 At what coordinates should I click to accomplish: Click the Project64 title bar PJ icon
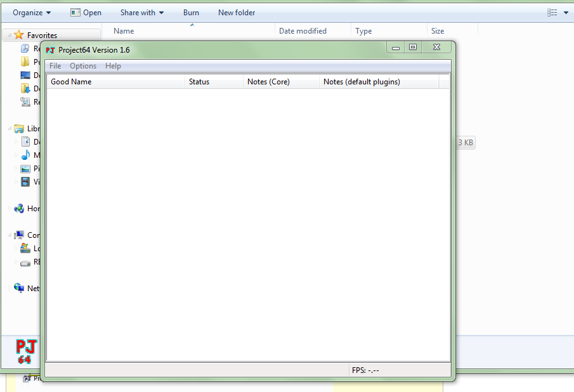click(50, 50)
